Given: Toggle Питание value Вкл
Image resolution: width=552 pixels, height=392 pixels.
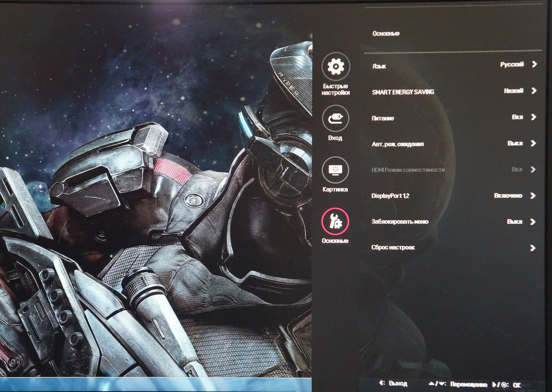Looking at the screenshot, I should [x=517, y=117].
